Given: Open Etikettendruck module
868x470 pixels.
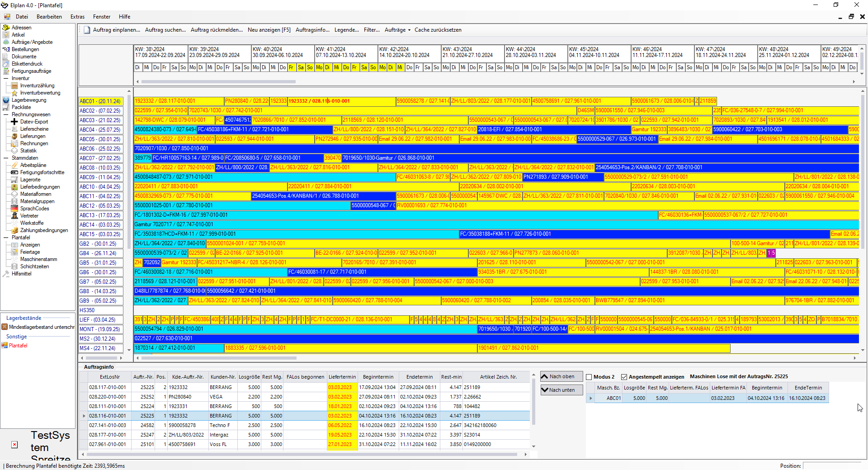Looking at the screenshot, I should 27,64.
